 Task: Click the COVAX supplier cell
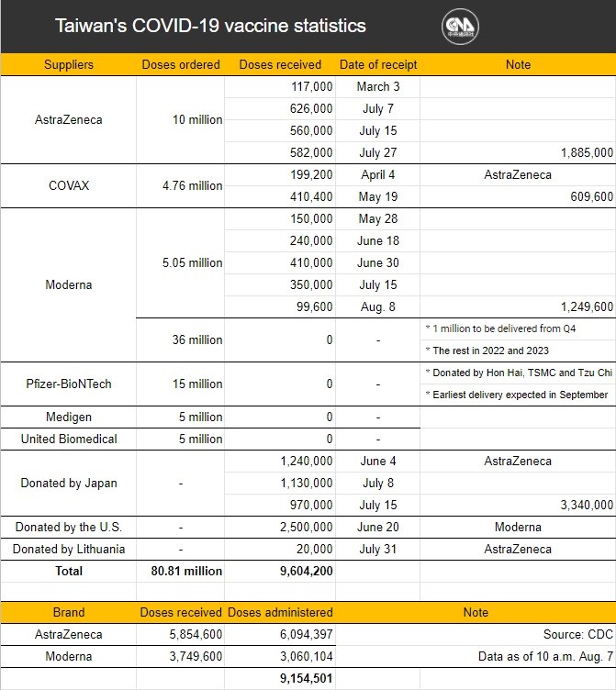(x=69, y=185)
